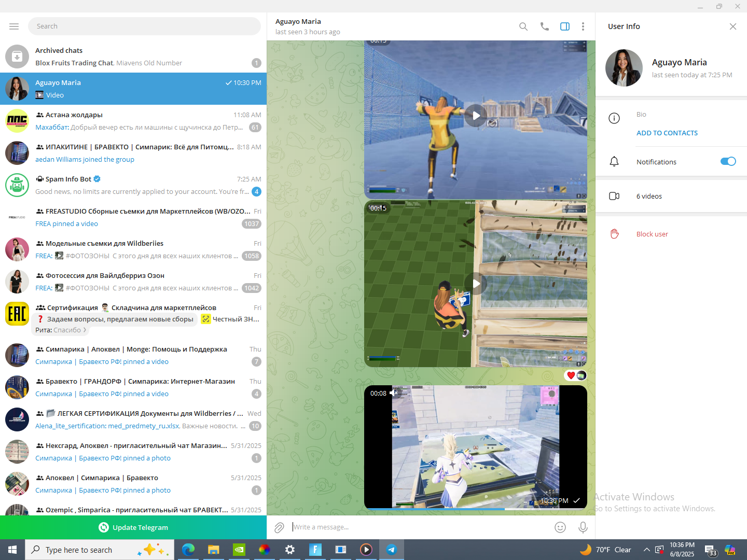
Task: Open the Archived chats folder icon
Action: pos(17,57)
